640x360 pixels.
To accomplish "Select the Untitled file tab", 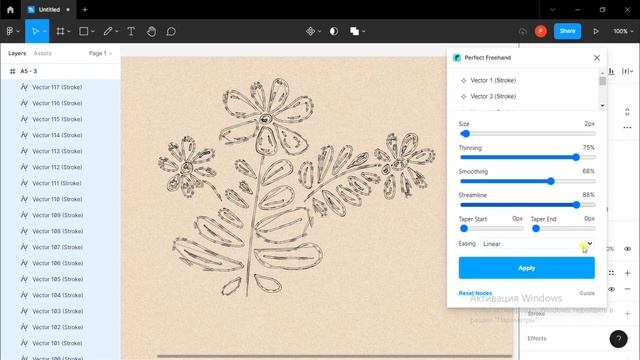I will pos(49,9).
